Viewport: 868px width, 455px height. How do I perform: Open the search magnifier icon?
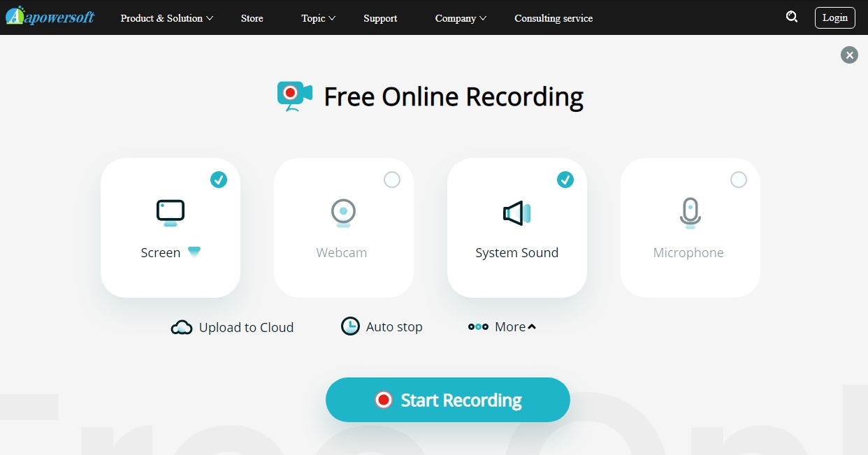[792, 16]
